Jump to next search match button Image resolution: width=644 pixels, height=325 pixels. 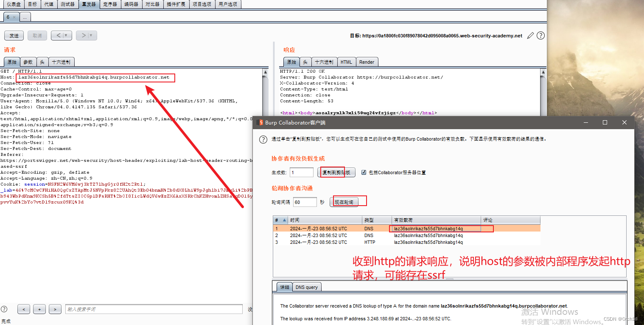tap(55, 309)
